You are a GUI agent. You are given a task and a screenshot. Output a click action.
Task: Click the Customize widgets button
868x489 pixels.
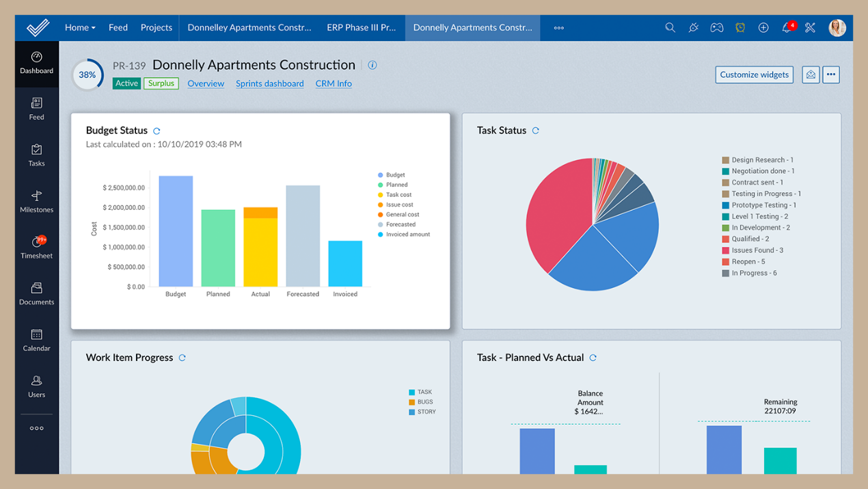click(x=754, y=75)
